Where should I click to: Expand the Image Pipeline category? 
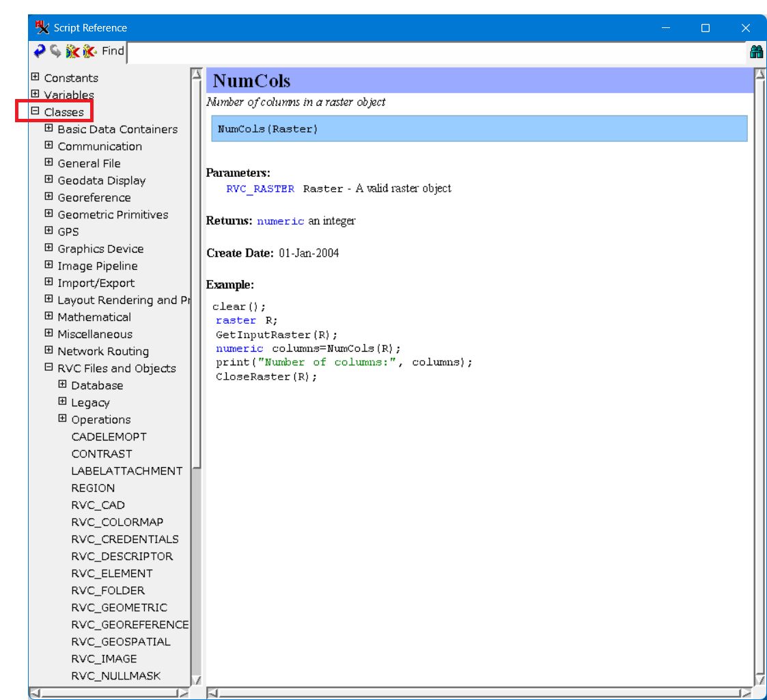tap(48, 266)
